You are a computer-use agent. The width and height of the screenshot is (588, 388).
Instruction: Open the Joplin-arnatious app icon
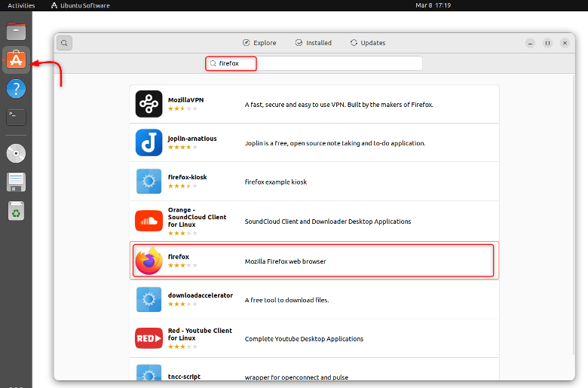pos(149,142)
